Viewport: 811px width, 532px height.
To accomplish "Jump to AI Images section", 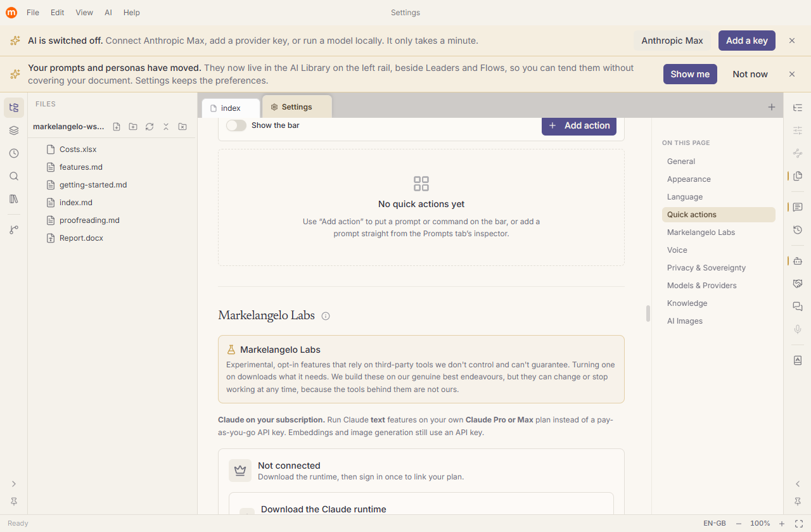I will pos(718,321).
